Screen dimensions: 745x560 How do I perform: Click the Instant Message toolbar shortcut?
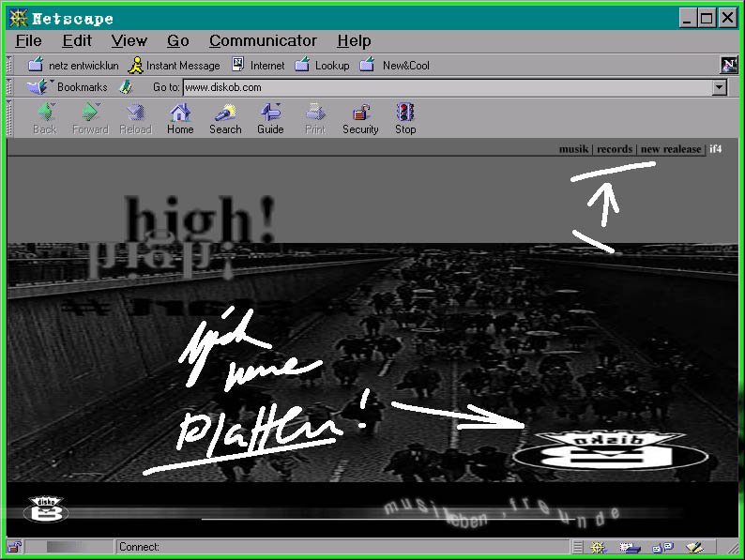click(x=175, y=66)
